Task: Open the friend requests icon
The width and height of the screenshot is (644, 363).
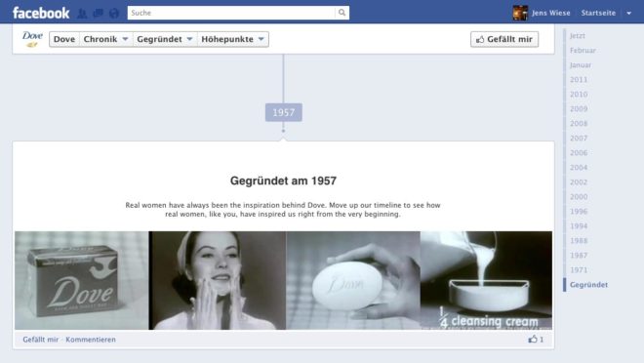Action: tap(82, 13)
